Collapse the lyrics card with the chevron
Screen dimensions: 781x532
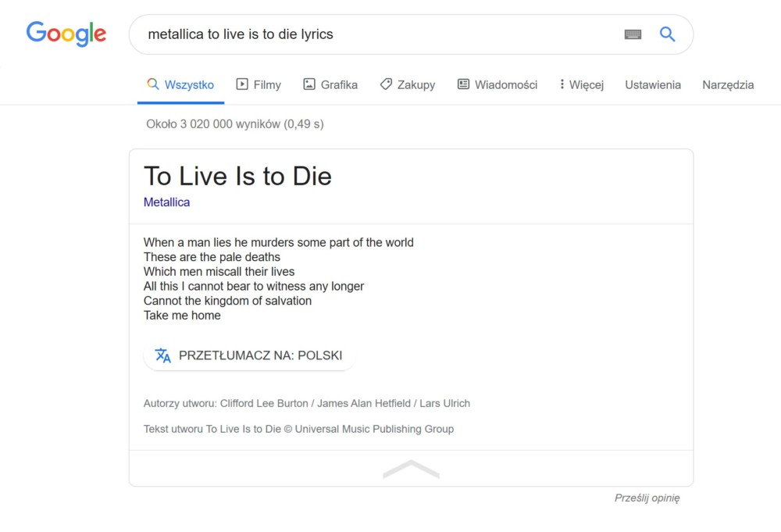411,470
